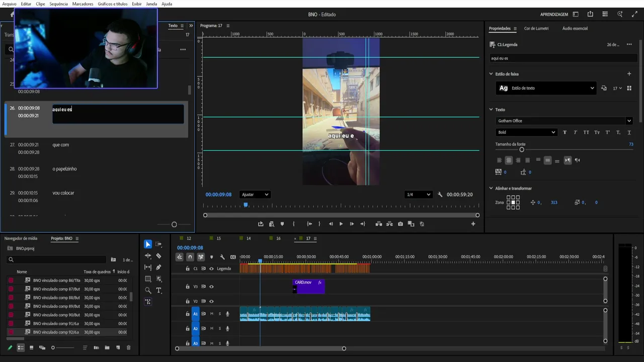Select the Zoom magnifier tool

pyautogui.click(x=148, y=290)
